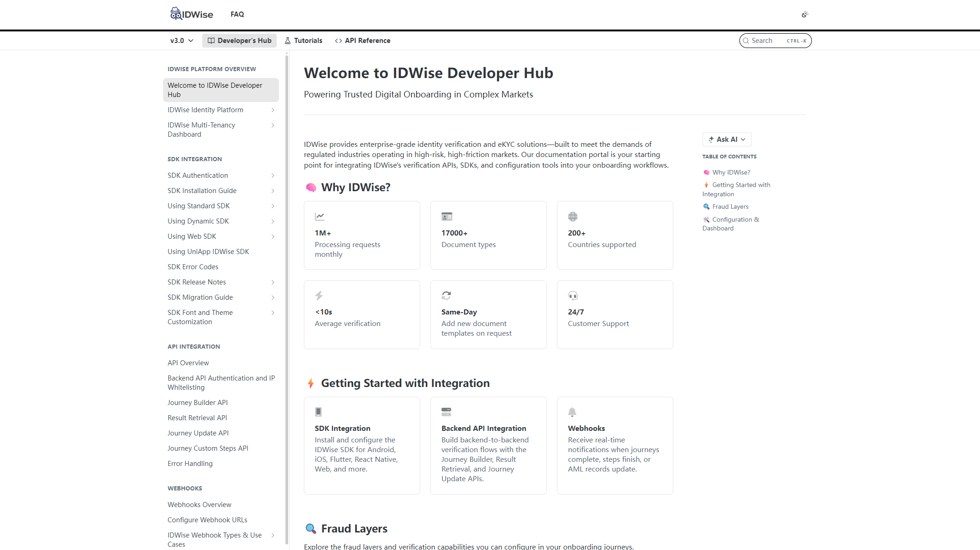The image size is (980, 550).
Task: Click the refresh icon in Same-Day card
Action: tap(446, 296)
